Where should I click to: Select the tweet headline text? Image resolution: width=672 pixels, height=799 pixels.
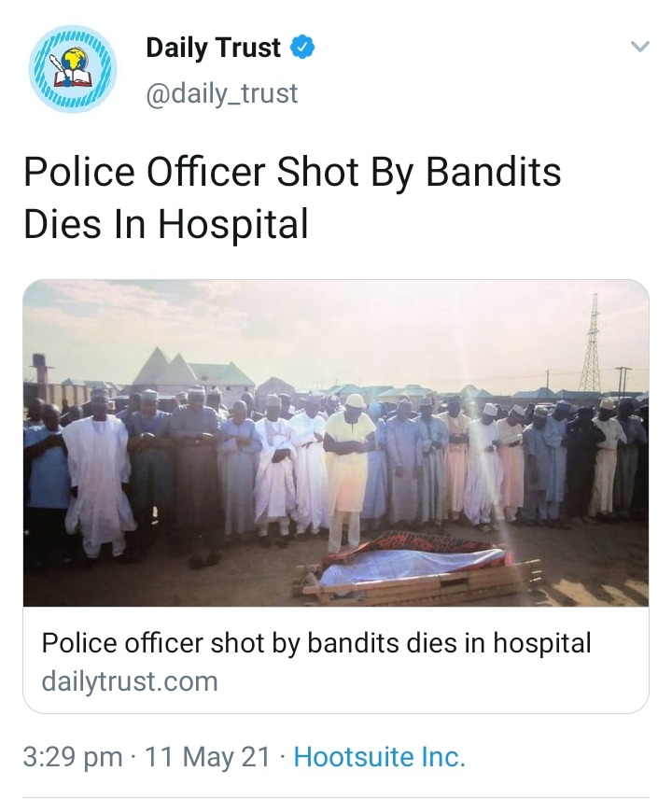(x=292, y=197)
